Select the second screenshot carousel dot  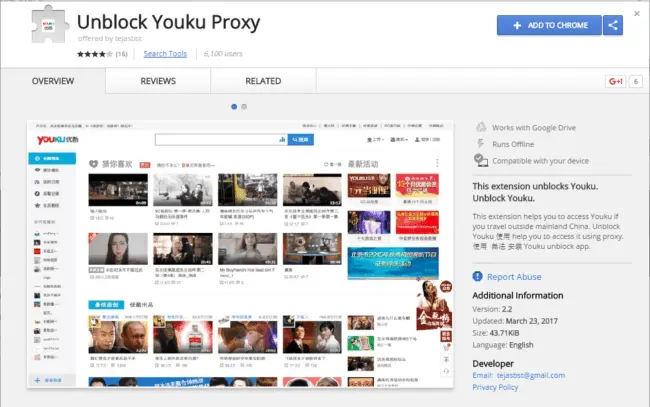[x=244, y=107]
